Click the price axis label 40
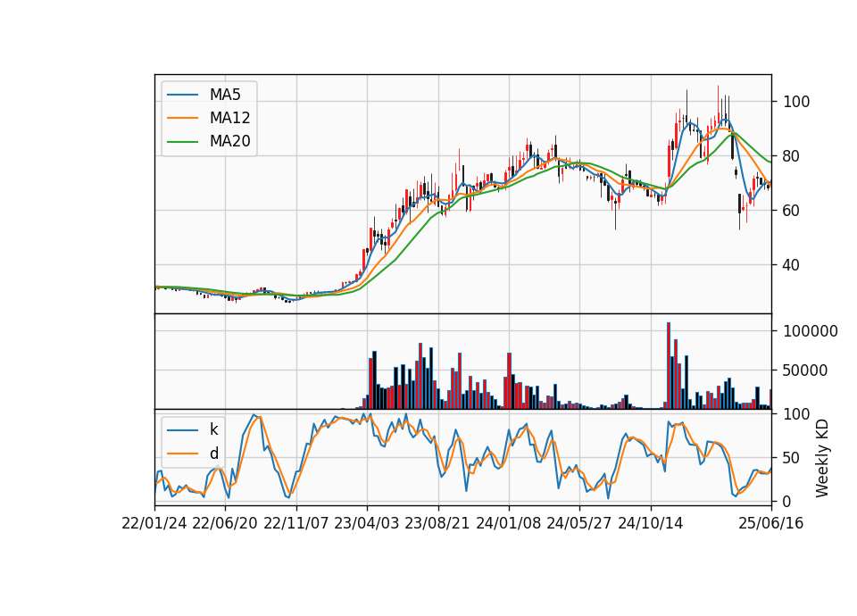This screenshot has height=616, width=857. 790,265
